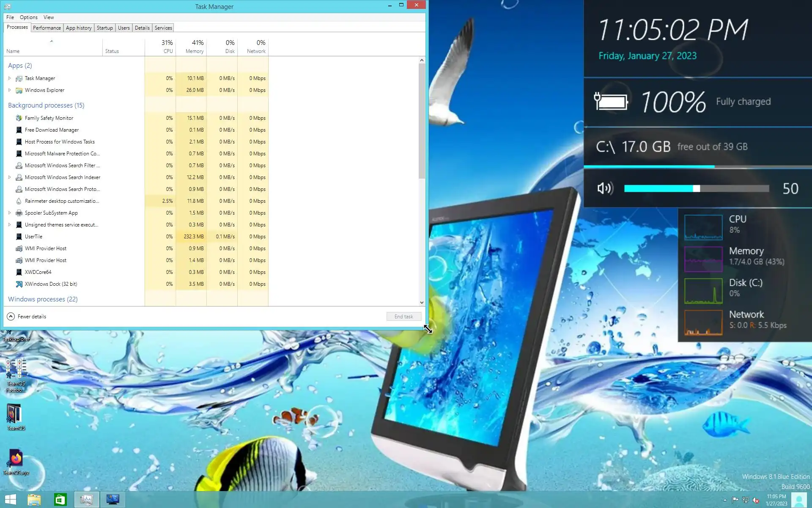Switch to the Startup tab

pyautogui.click(x=104, y=28)
